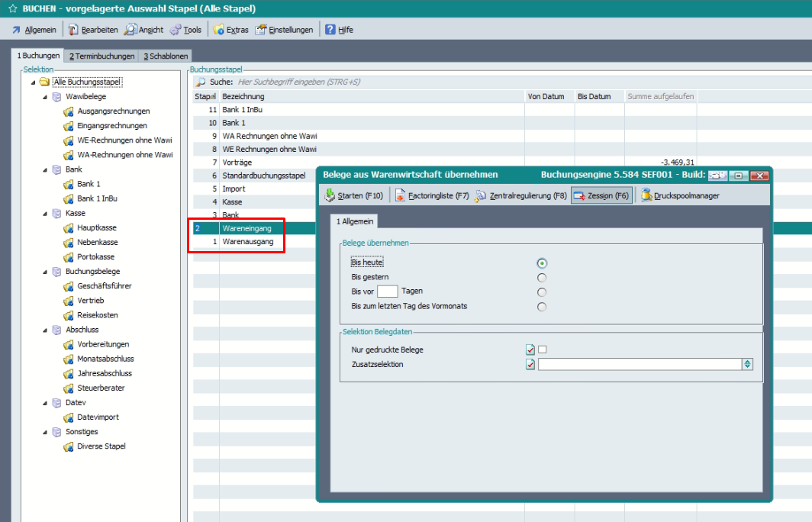Click the Zession (F6) toolbar button
This screenshot has width=812, height=522.
pos(601,195)
